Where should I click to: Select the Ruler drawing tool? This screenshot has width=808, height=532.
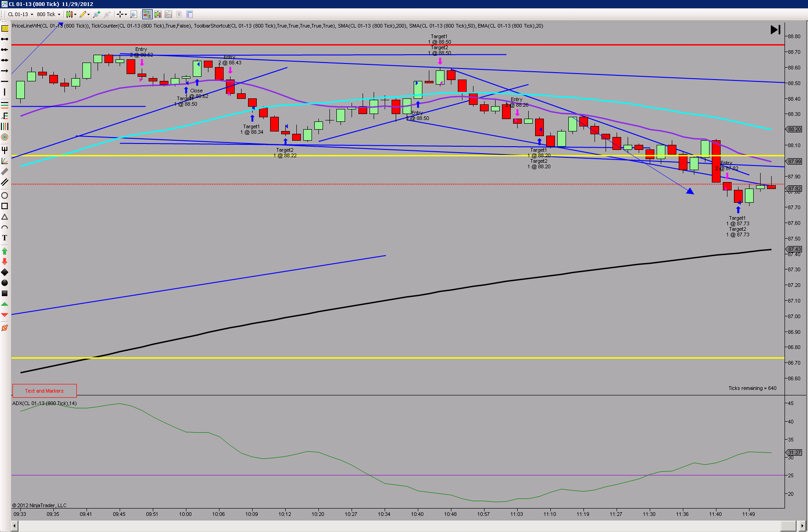click(x=5, y=29)
